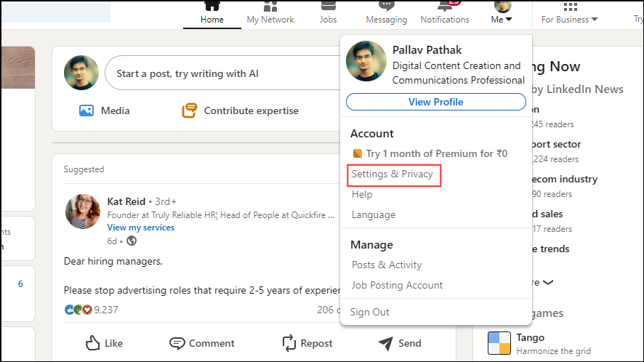Screen dimensions: 644x362
Task: Click the 'port sector' news headline
Action: [556, 144]
